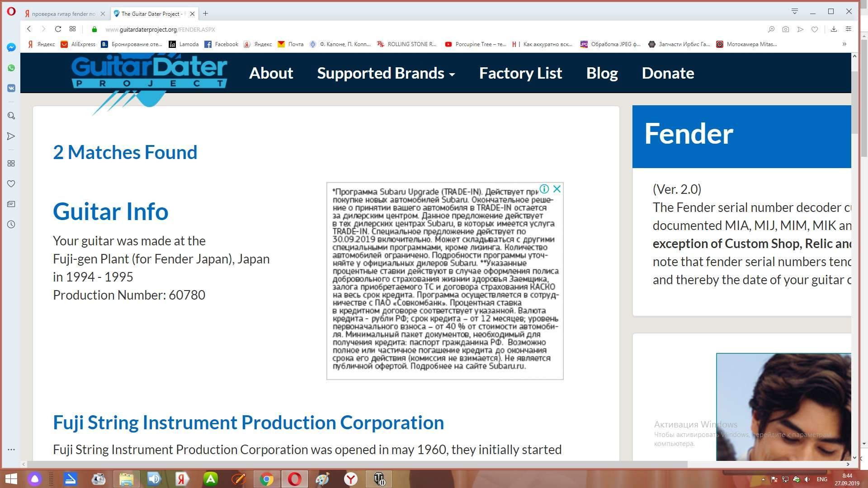Add page to bookmarks heart icon
868x488 pixels.
tap(815, 29)
